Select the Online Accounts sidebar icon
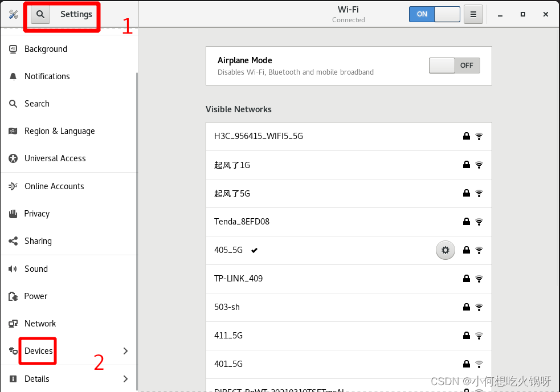The image size is (560, 392). [x=13, y=186]
